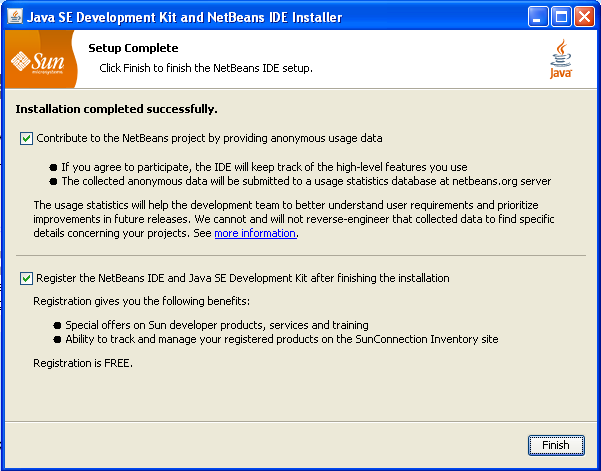Uncheck the Register NetBeans IDE checkbox

click(26, 278)
